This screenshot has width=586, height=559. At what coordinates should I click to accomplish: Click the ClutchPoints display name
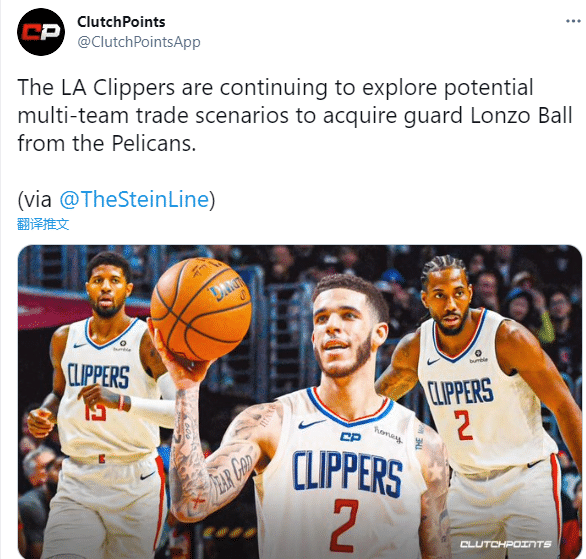coord(121,22)
